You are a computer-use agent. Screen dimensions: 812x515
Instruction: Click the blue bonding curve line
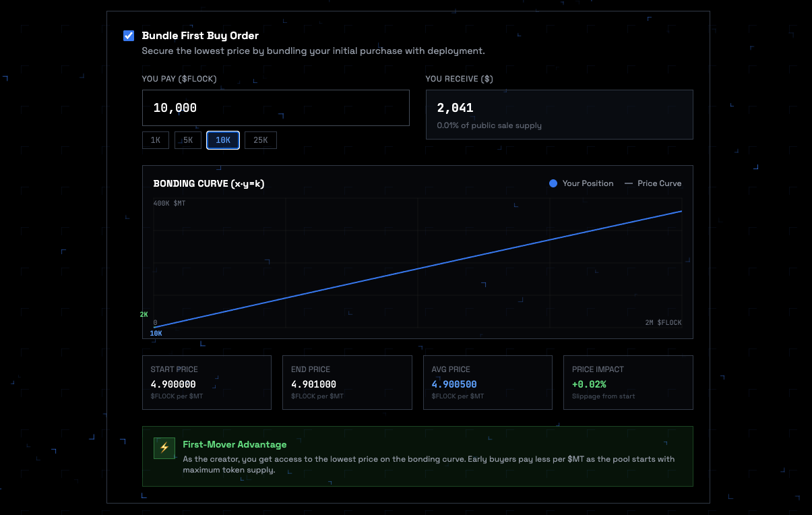click(418, 268)
